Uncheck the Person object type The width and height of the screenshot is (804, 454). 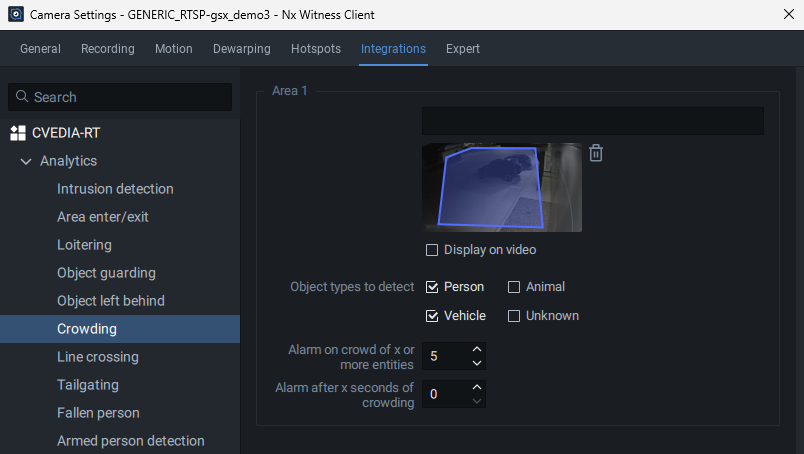[432, 287]
